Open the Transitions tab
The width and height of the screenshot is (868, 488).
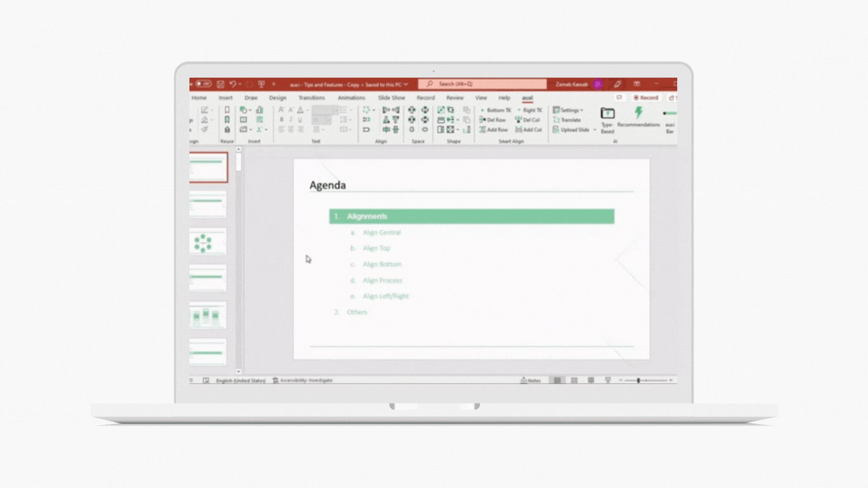point(311,98)
